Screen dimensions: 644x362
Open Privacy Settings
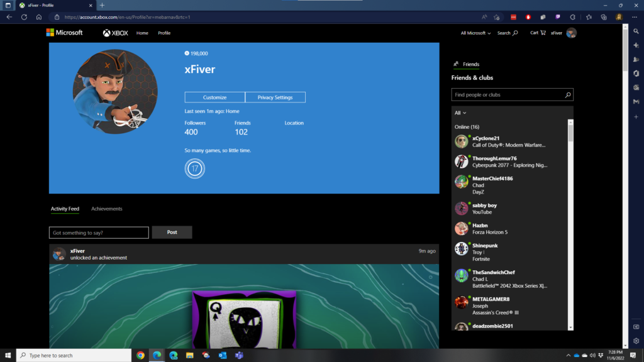coord(275,97)
